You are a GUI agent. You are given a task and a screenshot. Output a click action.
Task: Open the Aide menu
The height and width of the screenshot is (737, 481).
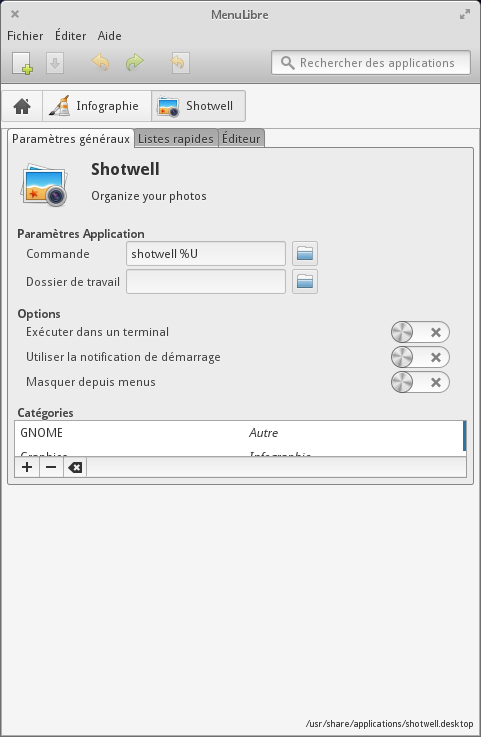pos(110,36)
